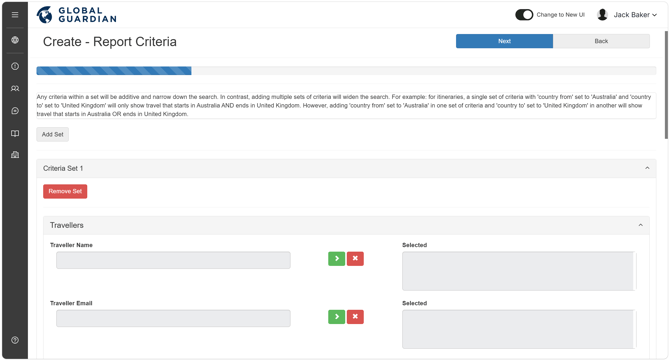
Task: Open the Jack Baker user dropdown
Action: click(x=635, y=15)
